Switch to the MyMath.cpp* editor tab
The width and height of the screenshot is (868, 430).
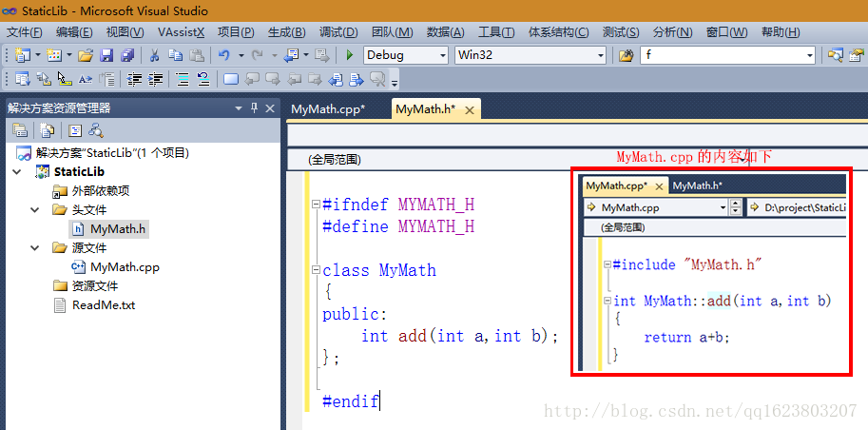click(328, 109)
